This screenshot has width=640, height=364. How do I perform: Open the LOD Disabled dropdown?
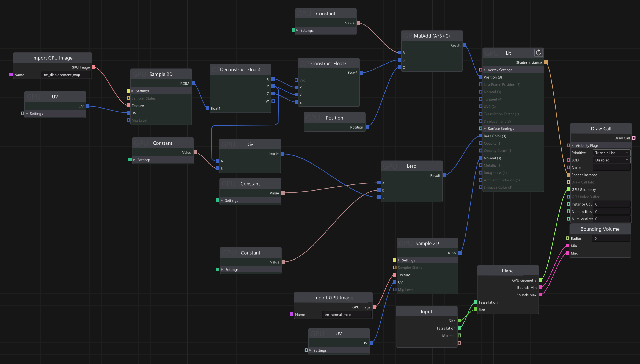(x=611, y=160)
